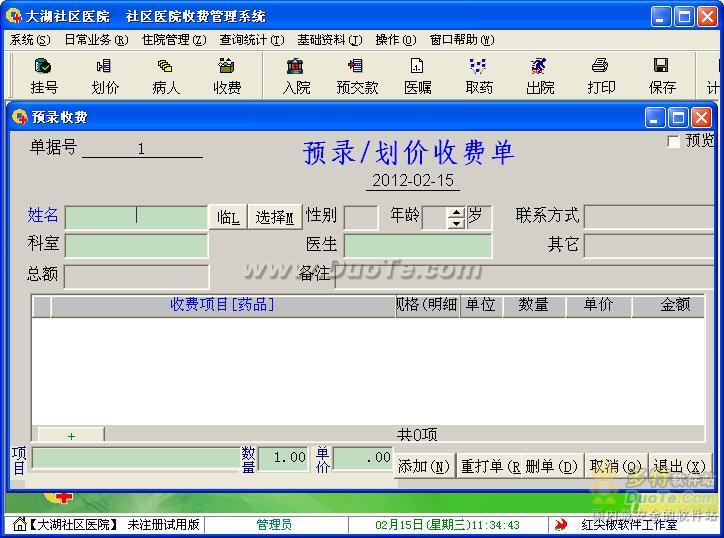Click the 性别 gender field
The width and height of the screenshot is (724, 538).
point(361,217)
